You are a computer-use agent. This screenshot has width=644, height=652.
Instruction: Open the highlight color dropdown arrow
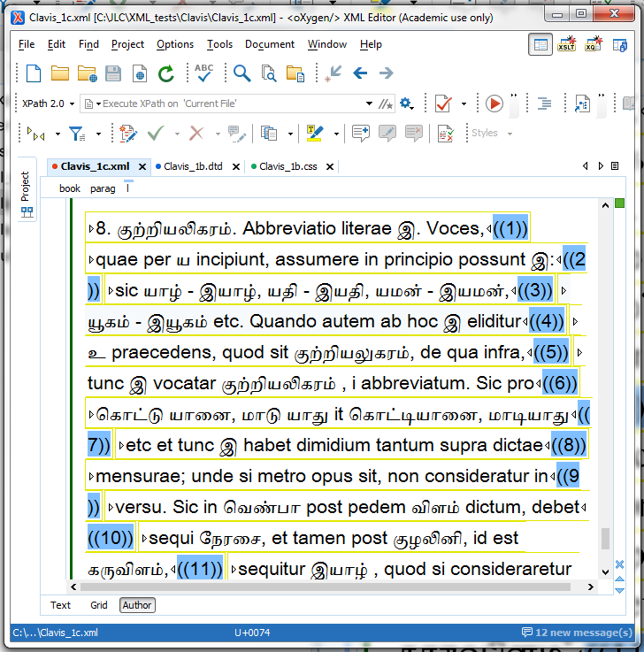coord(336,134)
